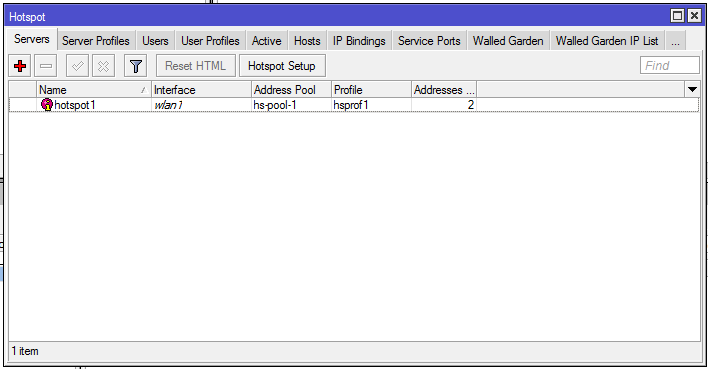This screenshot has width=708, height=369.
Task: Remove the selected server using the minus icon
Action: 46,66
